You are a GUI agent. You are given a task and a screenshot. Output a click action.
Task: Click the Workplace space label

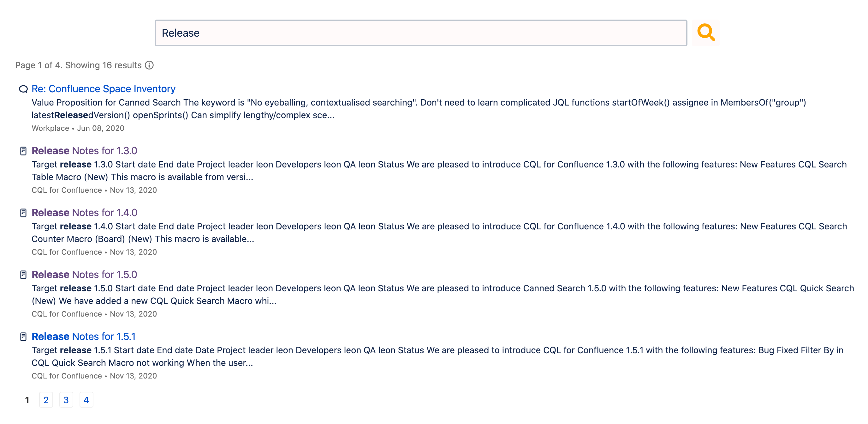tap(50, 128)
